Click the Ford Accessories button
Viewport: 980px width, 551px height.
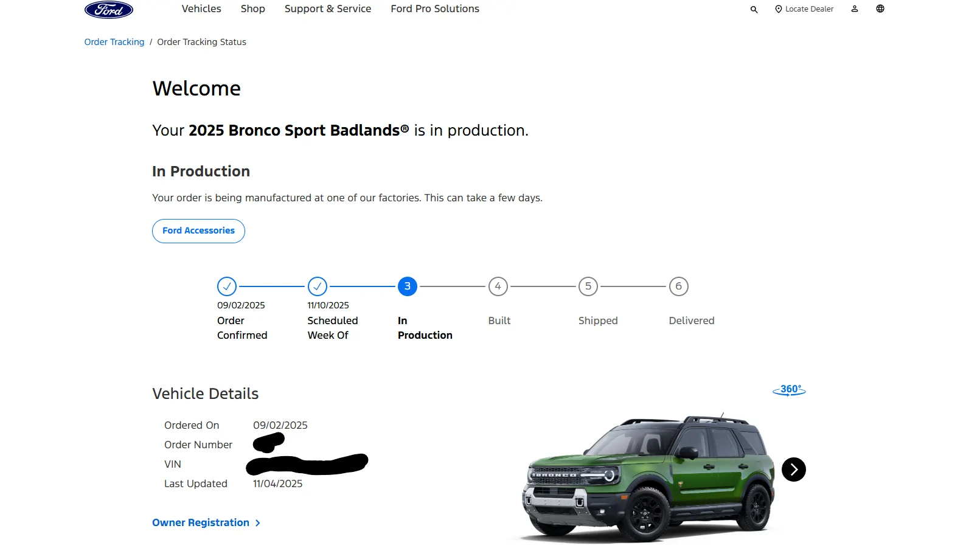tap(198, 231)
